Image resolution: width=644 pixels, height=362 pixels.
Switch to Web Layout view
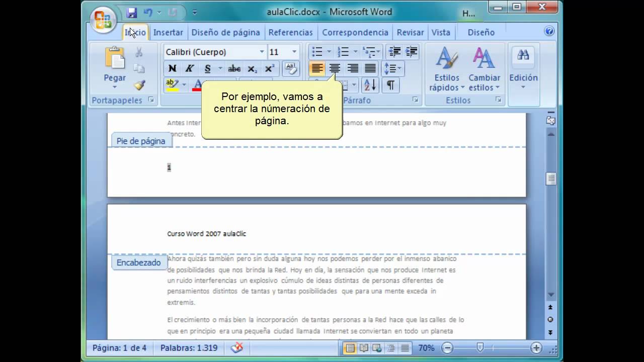(377, 347)
